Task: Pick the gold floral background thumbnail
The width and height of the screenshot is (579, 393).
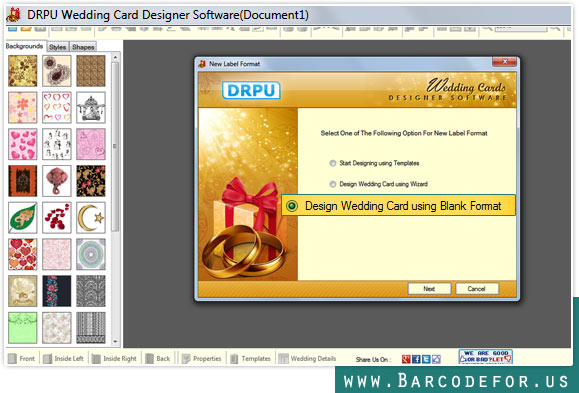Action: (x=23, y=71)
